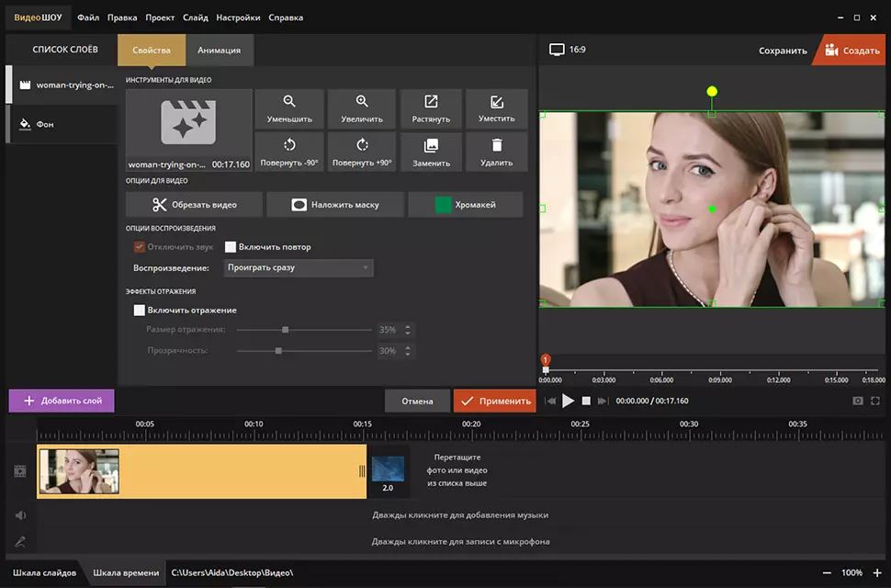Toggle the Отключить звук checkbox

point(140,247)
